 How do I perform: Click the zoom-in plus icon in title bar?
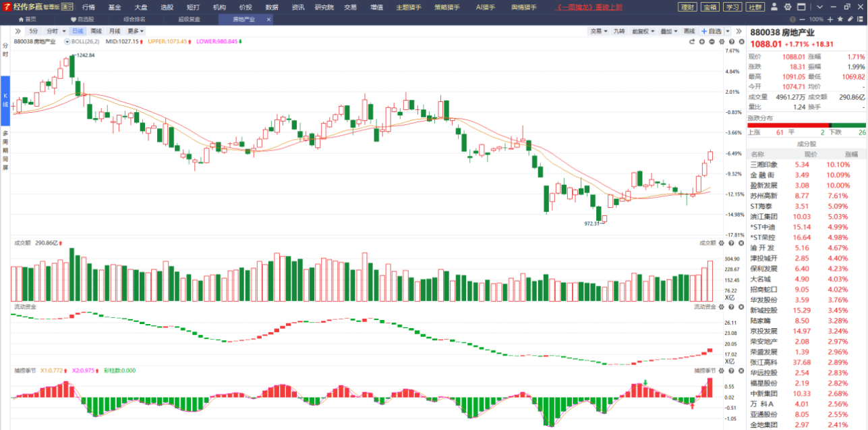830,20
